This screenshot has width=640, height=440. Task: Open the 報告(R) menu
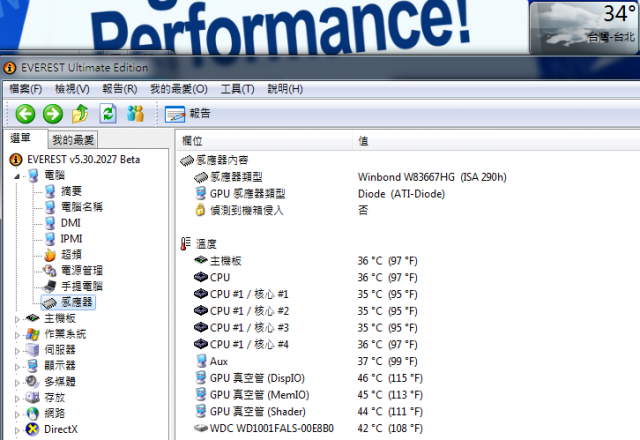120,89
